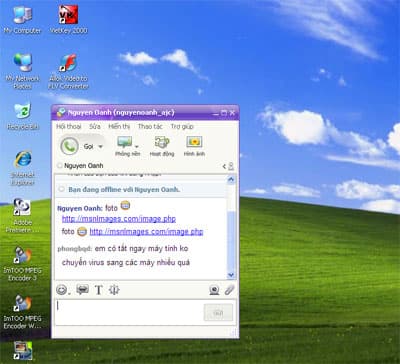
Task: Click the chat window resize grip corner
Action: pos(233,332)
